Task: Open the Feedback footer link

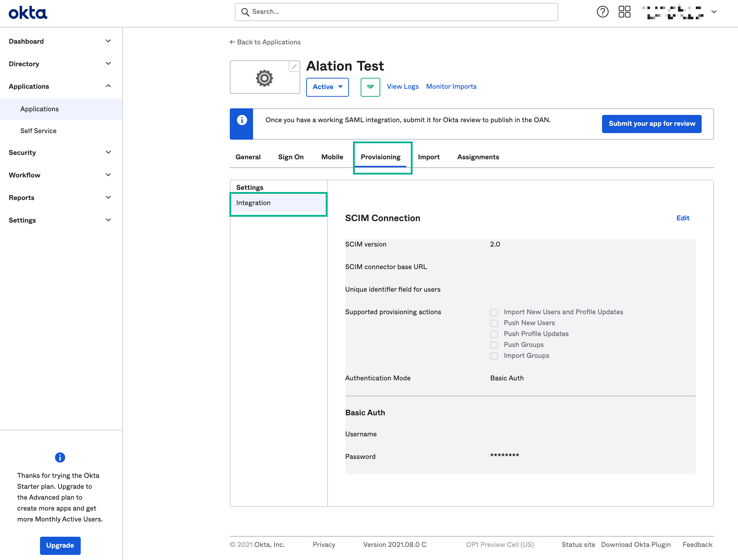Action: point(697,545)
